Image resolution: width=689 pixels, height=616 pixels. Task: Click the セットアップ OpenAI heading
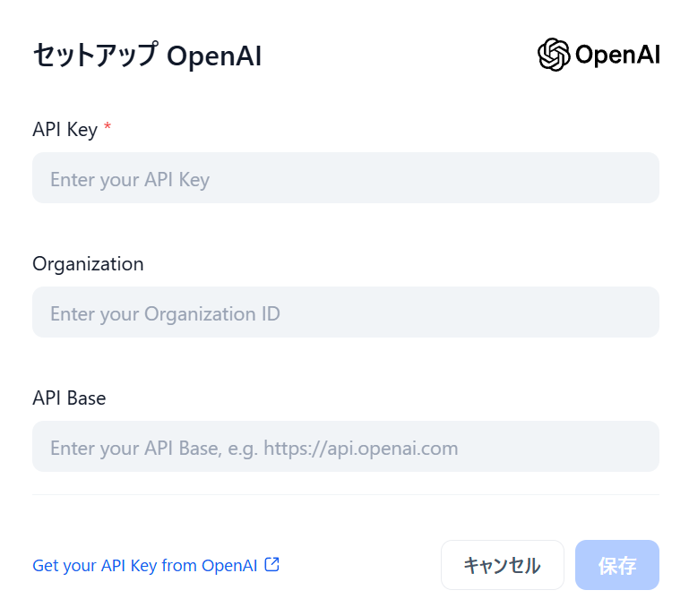[x=147, y=56]
